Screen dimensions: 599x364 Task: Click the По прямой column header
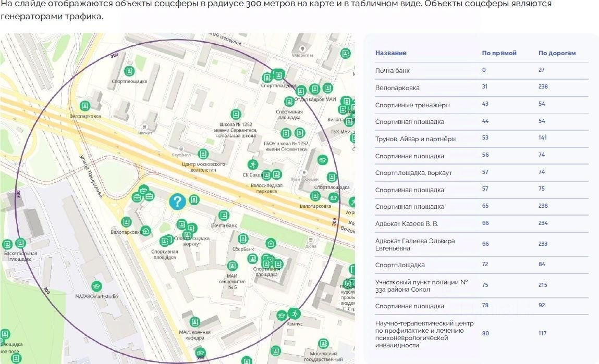(499, 53)
